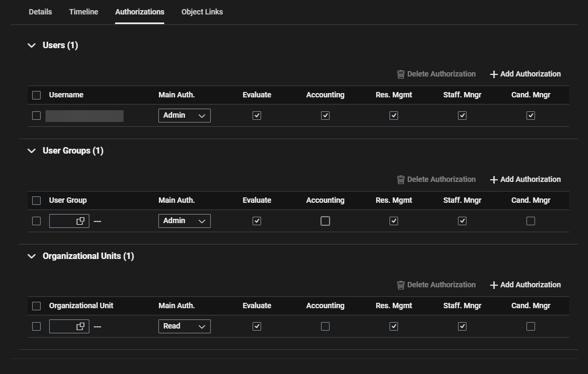
Task: Click plus icon to add Organizational Units authorization
Action: (x=494, y=285)
